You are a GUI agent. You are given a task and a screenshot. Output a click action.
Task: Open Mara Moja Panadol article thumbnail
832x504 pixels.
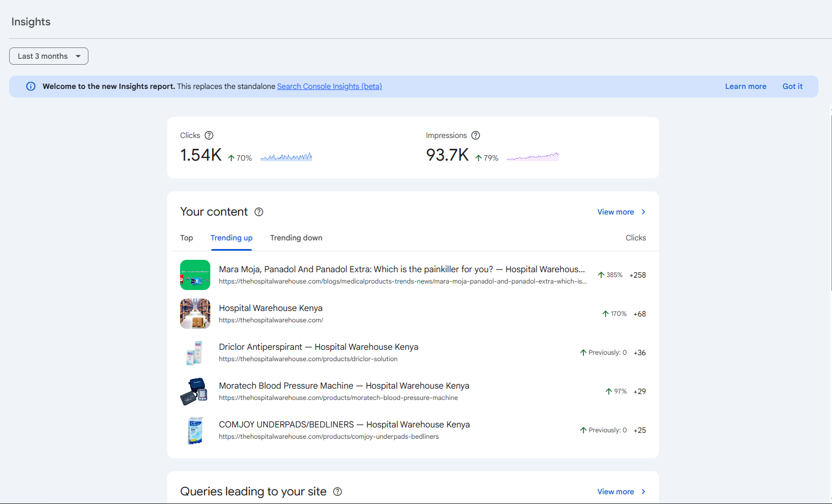(x=195, y=275)
